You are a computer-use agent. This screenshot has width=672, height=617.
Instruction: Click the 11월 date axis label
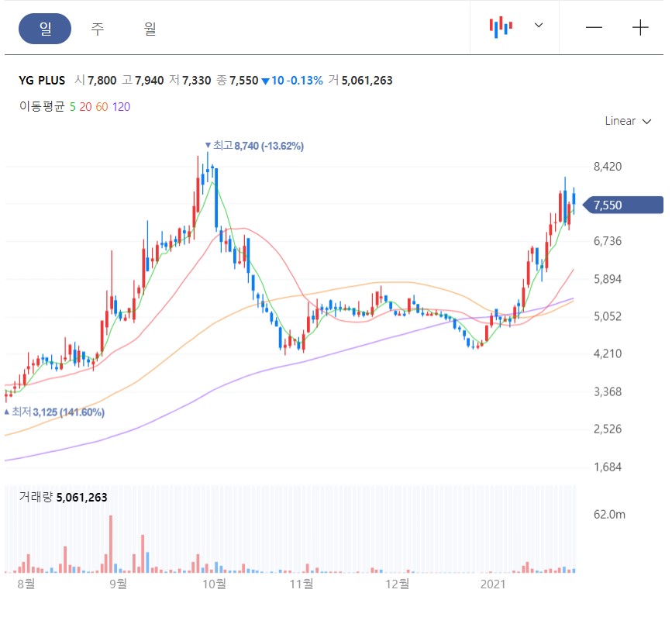tap(302, 584)
